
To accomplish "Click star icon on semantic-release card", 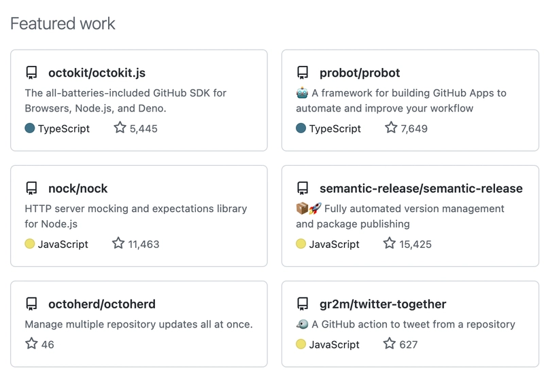I will click(x=390, y=243).
